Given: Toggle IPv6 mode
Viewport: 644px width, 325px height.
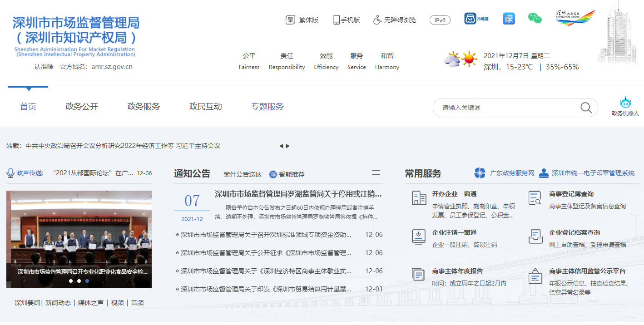Looking at the screenshot, I should [x=439, y=20].
